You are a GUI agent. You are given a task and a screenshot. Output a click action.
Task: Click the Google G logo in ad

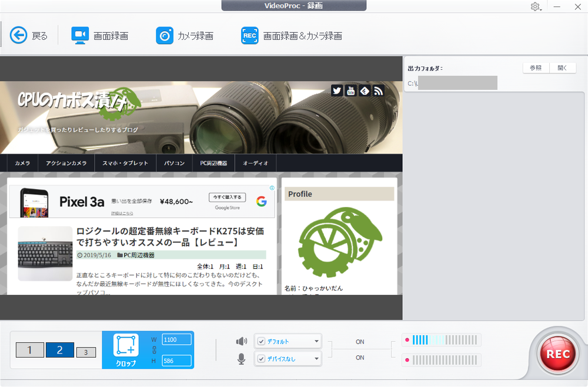coord(262,201)
